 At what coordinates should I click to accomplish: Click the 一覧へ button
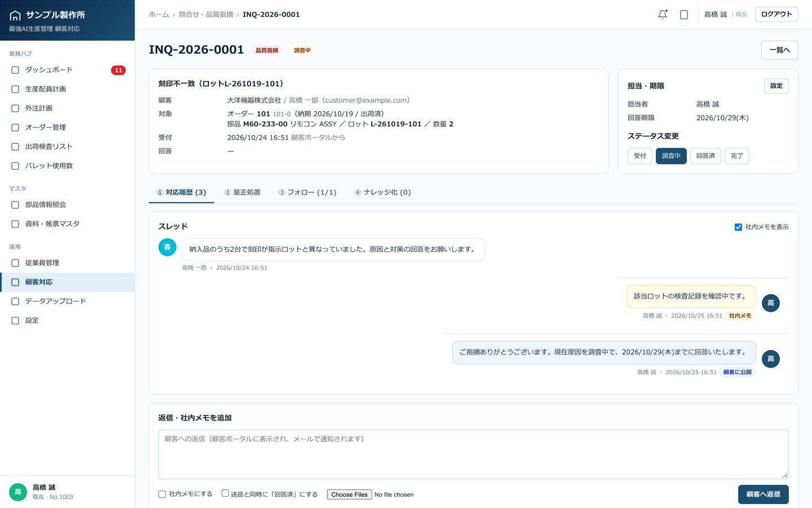780,50
